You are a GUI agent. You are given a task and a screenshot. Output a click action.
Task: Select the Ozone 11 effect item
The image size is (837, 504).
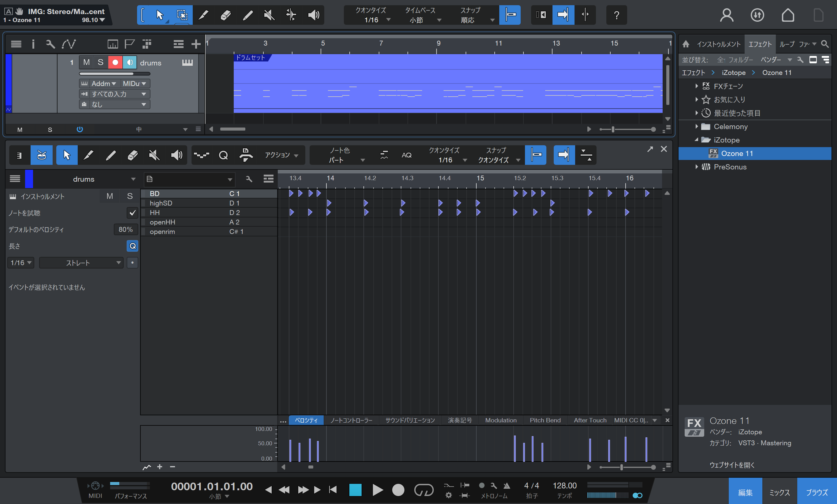[x=755, y=154]
